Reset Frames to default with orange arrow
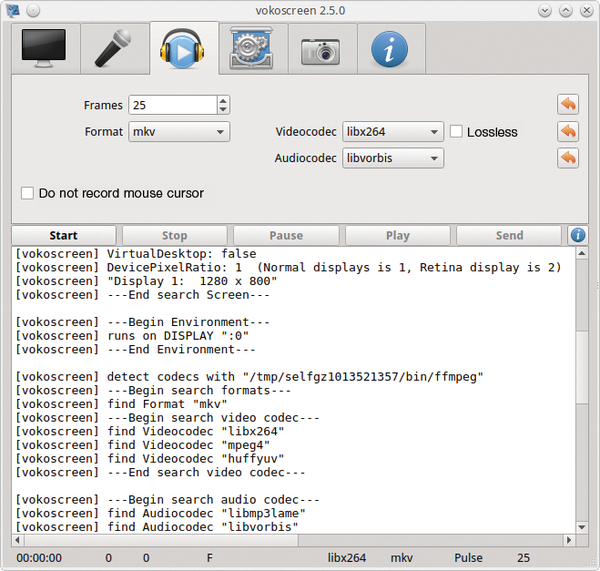The image size is (600, 571). [568, 104]
